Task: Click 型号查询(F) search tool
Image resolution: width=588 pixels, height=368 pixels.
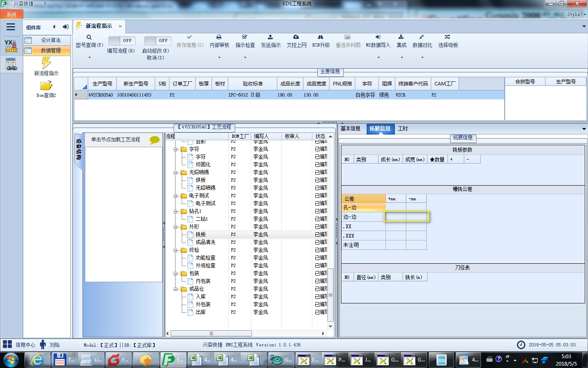Action: pos(89,41)
